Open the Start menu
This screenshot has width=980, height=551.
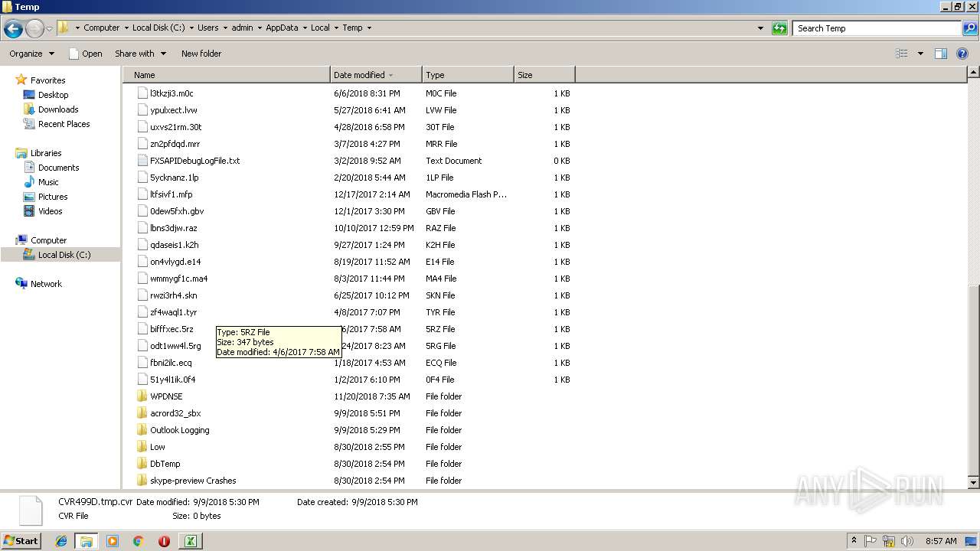pos(21,541)
